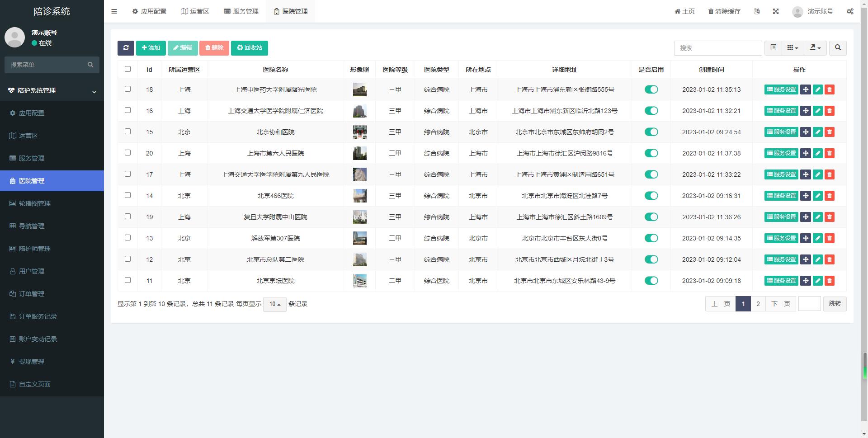The image size is (868, 438).
Task: Click 下一页 next page button
Action: pyautogui.click(x=781, y=304)
